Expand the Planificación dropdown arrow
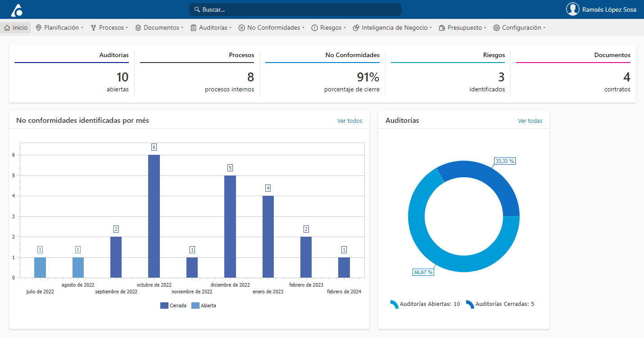Screen dimensions: 644x337 tap(82, 28)
